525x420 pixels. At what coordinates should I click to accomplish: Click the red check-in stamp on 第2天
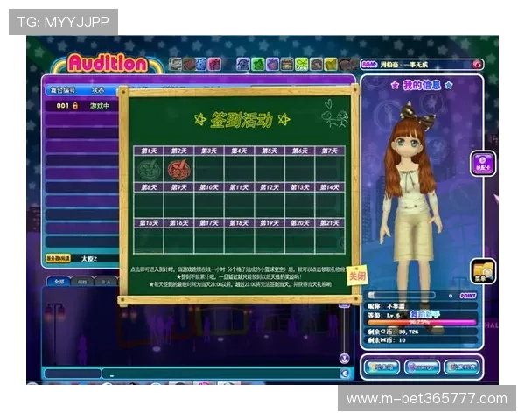(179, 170)
